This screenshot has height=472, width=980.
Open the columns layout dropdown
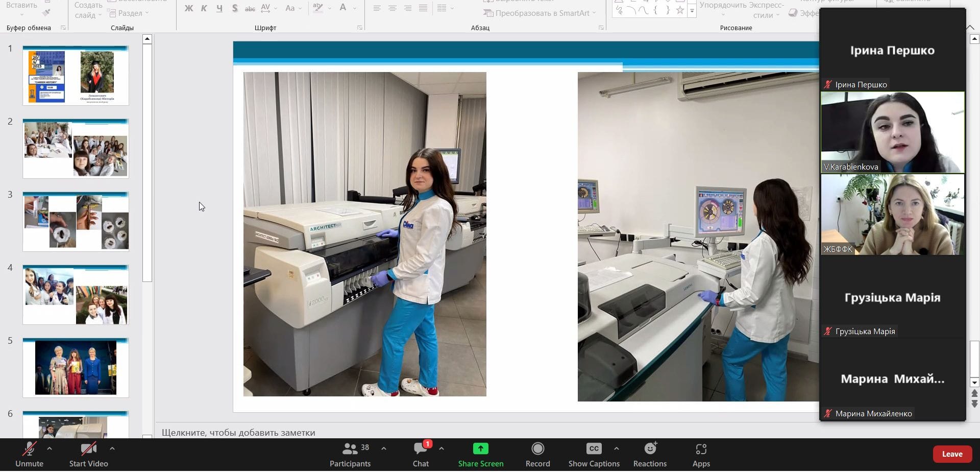point(445,8)
